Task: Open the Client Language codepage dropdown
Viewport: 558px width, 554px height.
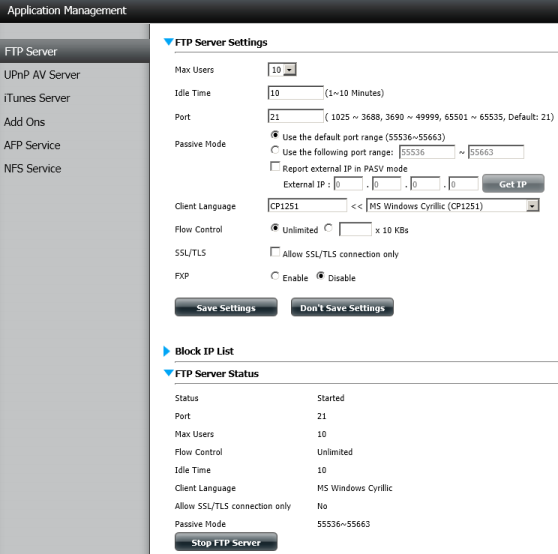Action: pyautogui.click(x=453, y=206)
